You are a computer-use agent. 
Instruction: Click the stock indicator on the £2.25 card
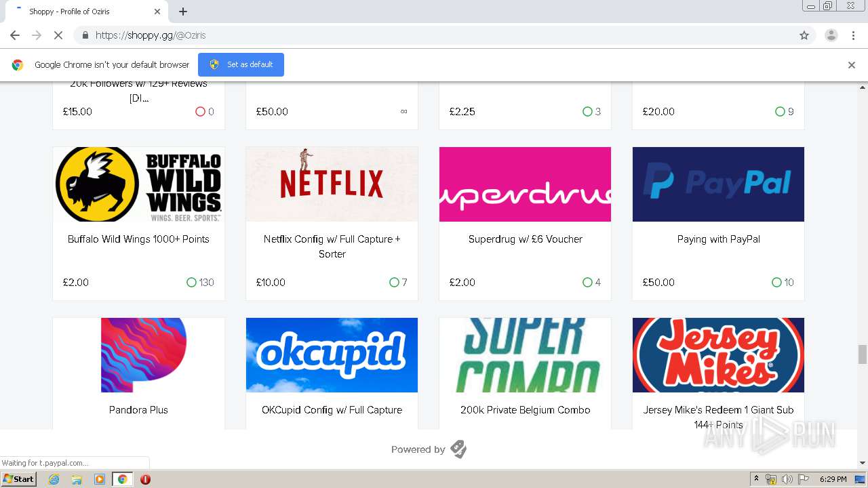(x=592, y=112)
